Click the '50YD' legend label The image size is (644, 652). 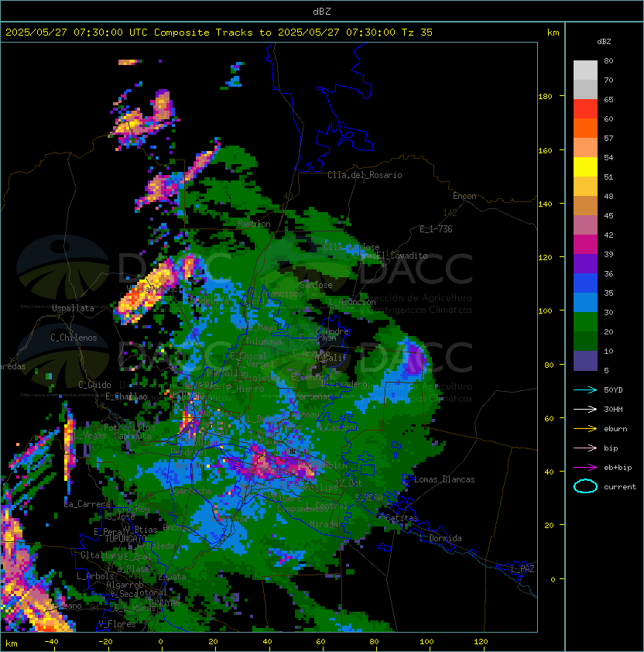click(x=613, y=389)
